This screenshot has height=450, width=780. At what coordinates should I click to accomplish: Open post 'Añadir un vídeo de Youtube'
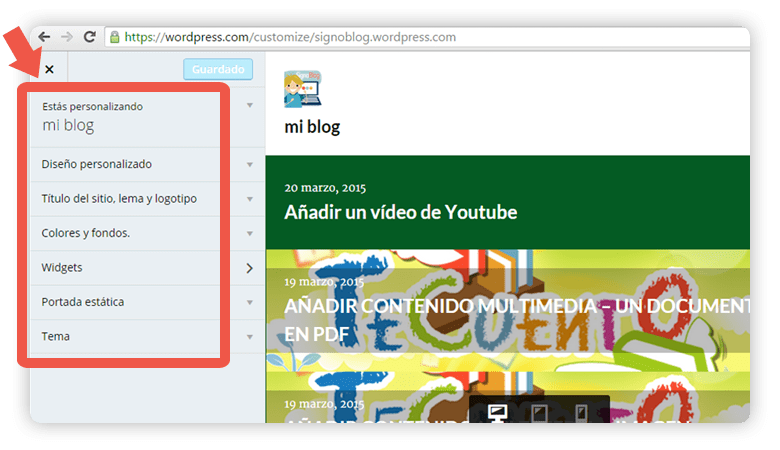(400, 212)
